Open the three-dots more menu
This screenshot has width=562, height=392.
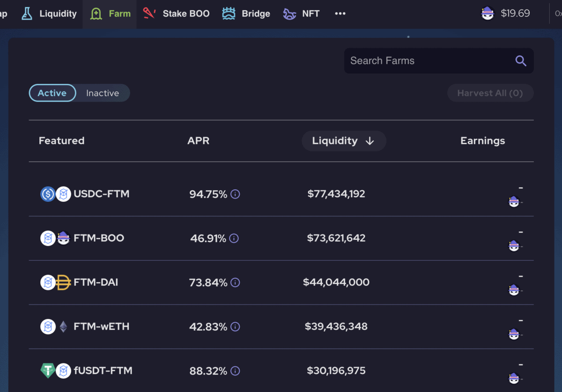pyautogui.click(x=340, y=14)
